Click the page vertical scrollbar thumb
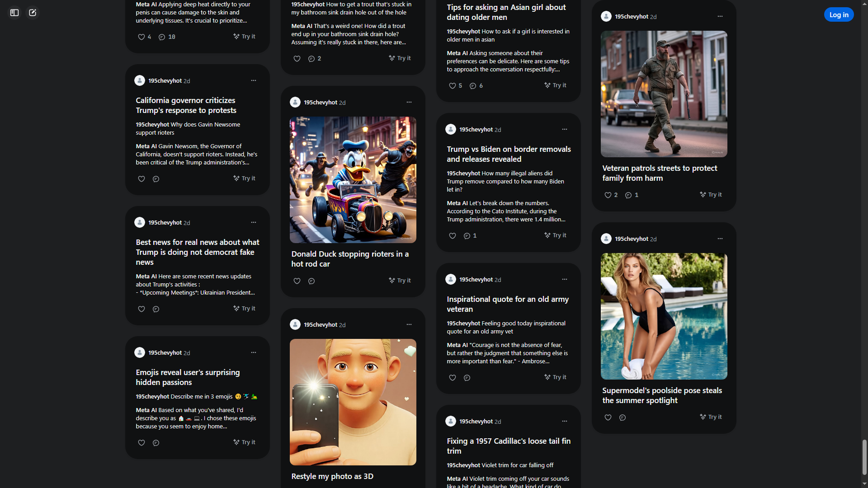Screen dimensions: 868x488 [x=864, y=457]
